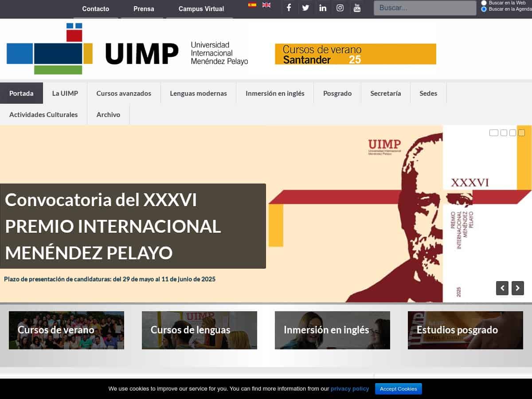Open the LinkedIn icon
Image resolution: width=532 pixels, height=399 pixels.
[x=323, y=8]
